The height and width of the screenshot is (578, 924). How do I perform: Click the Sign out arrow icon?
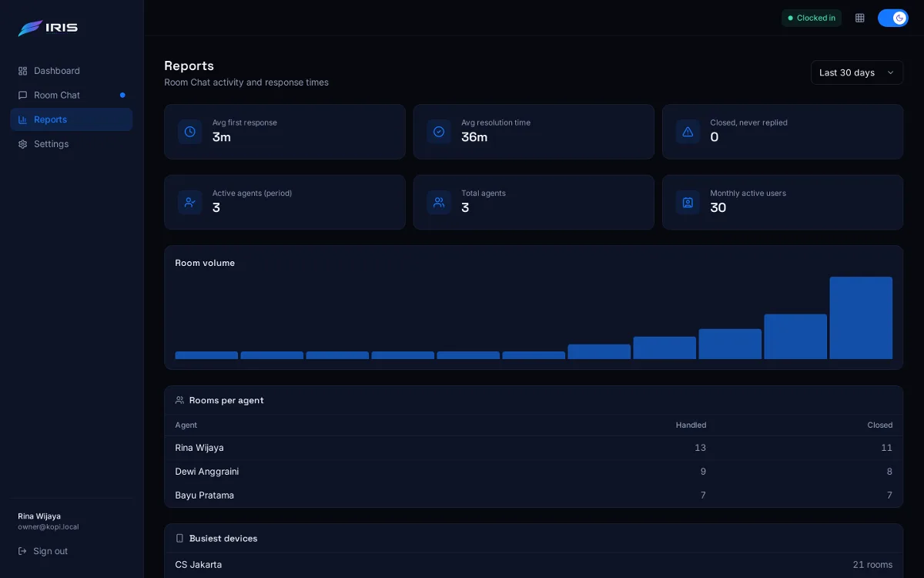[x=23, y=551]
